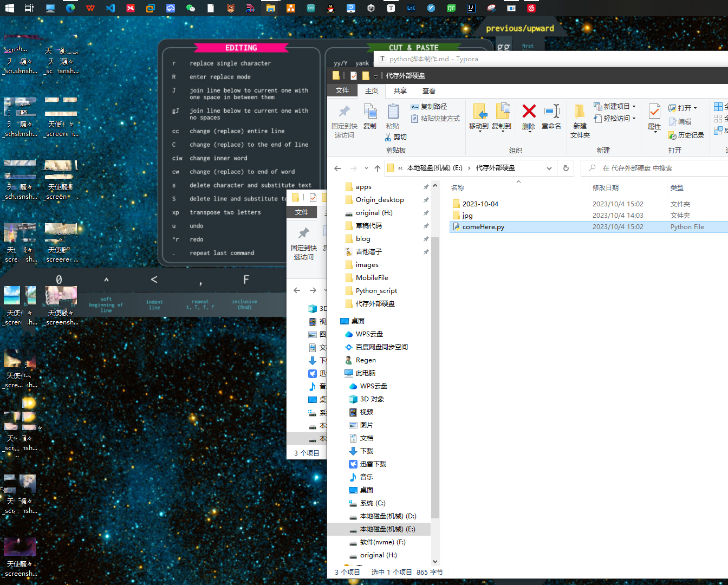Viewport: 728px width, 585px height.
Task: Select 此电脑 in the navigation pane
Action: 365,373
